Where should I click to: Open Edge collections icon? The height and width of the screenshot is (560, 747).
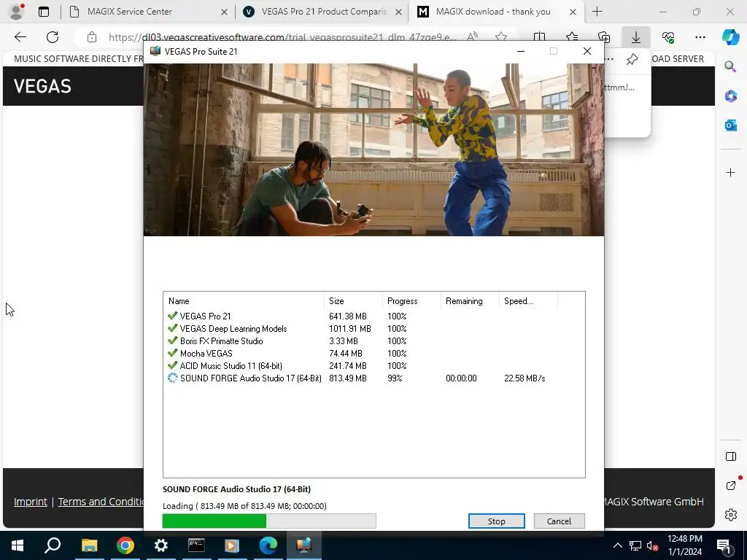[x=603, y=36]
